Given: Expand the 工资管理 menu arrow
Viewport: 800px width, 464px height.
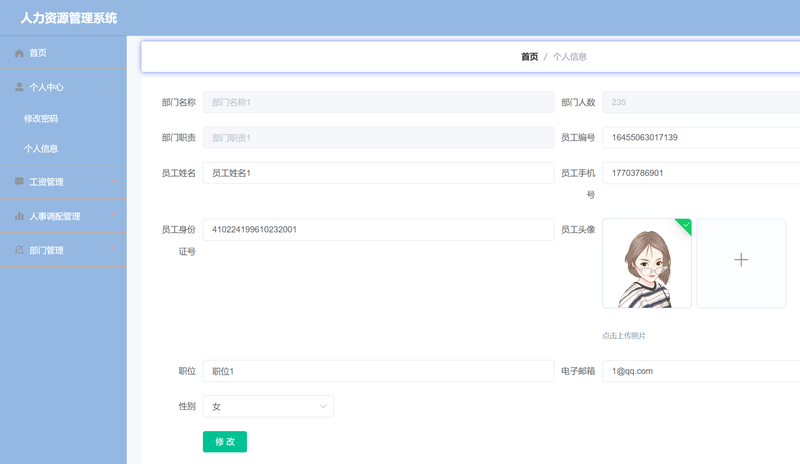Looking at the screenshot, I should (x=113, y=181).
